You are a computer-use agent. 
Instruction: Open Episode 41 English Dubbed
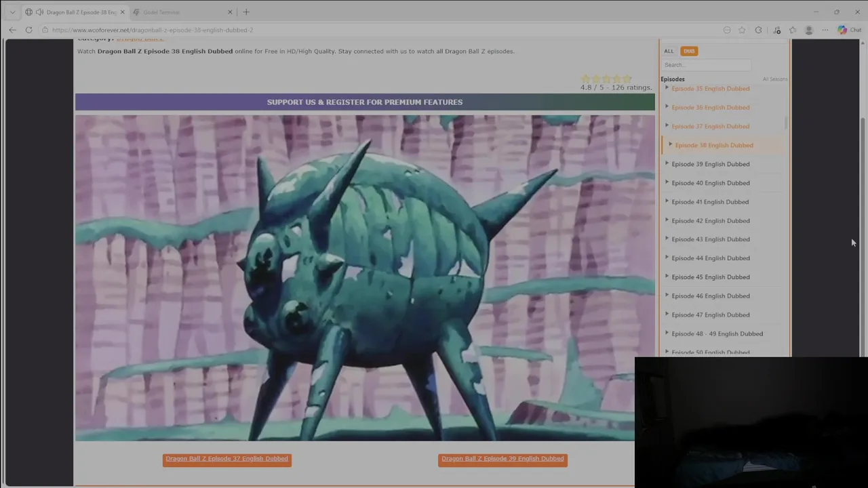710,202
